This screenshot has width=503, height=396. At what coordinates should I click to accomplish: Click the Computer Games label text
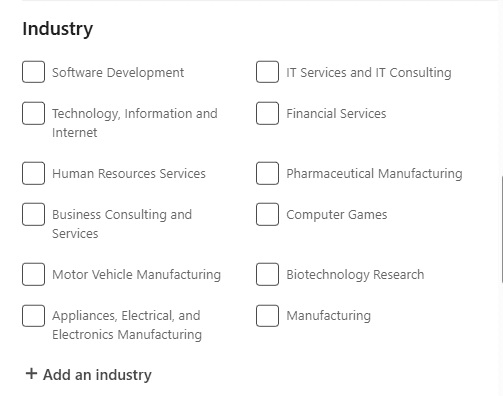[337, 215]
